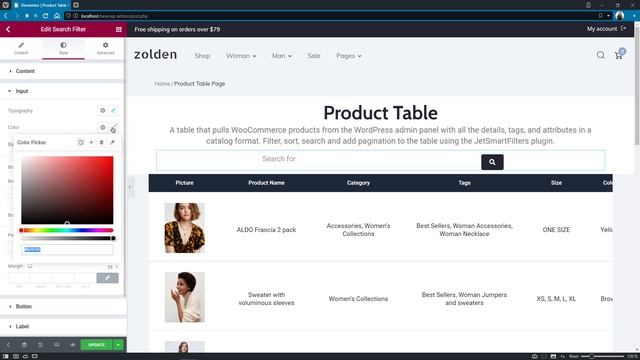Open the History icon in panel footer
640x360 pixels.
click(40, 345)
